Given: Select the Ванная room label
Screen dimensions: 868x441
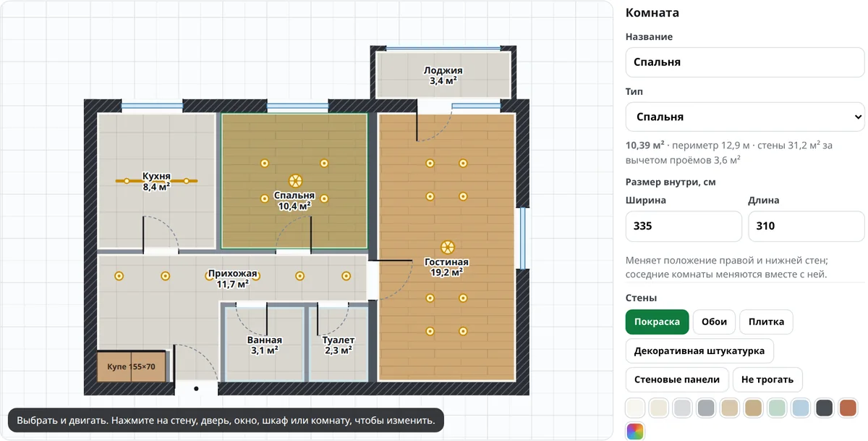Looking at the screenshot, I should click(x=264, y=345).
